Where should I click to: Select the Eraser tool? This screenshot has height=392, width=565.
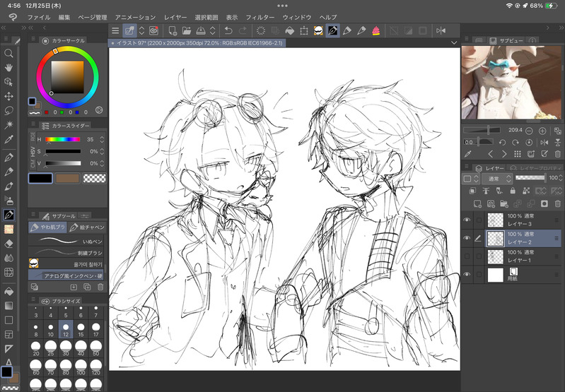pos(8,244)
